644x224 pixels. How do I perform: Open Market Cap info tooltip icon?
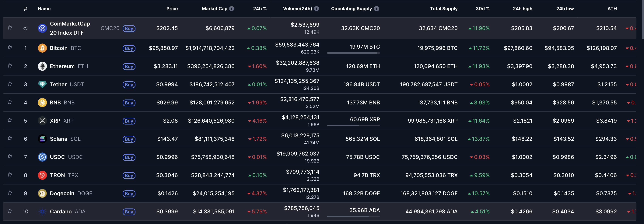232,9
